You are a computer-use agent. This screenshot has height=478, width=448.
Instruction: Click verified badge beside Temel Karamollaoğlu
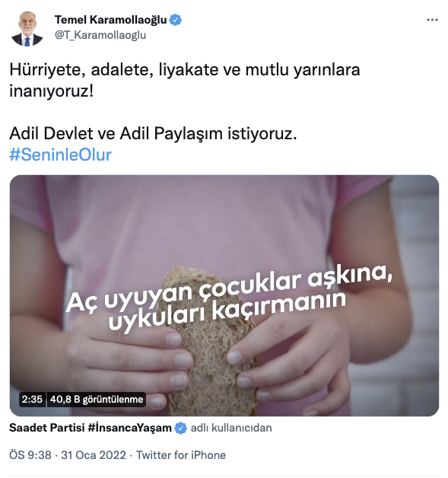coord(176,20)
